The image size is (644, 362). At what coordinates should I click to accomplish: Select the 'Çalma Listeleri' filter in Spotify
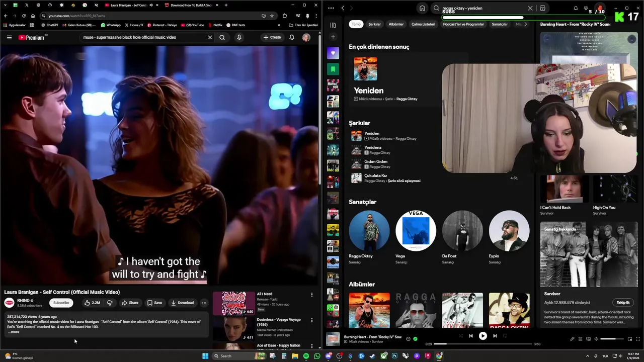pyautogui.click(x=423, y=24)
